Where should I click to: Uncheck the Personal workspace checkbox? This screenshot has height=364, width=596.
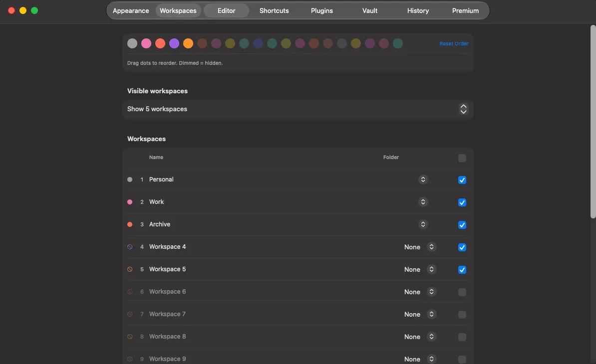coord(462,180)
